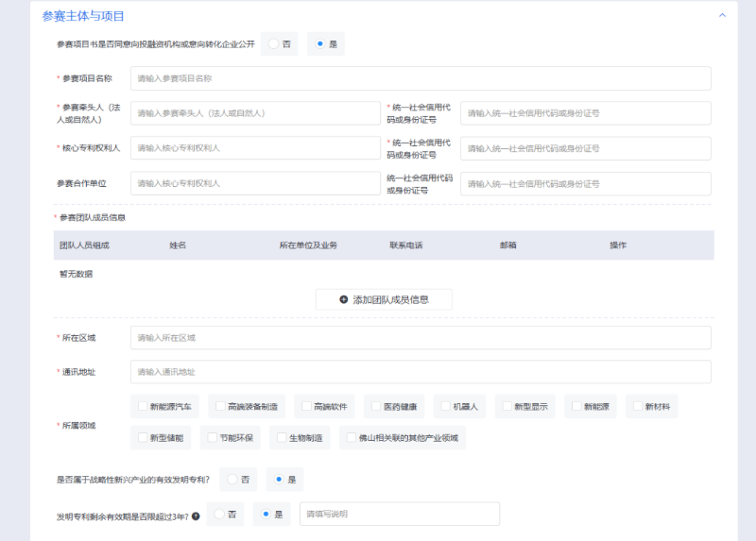The image size is (756, 541).
Task: Click the 请填写说明 text box
Action: (399, 515)
